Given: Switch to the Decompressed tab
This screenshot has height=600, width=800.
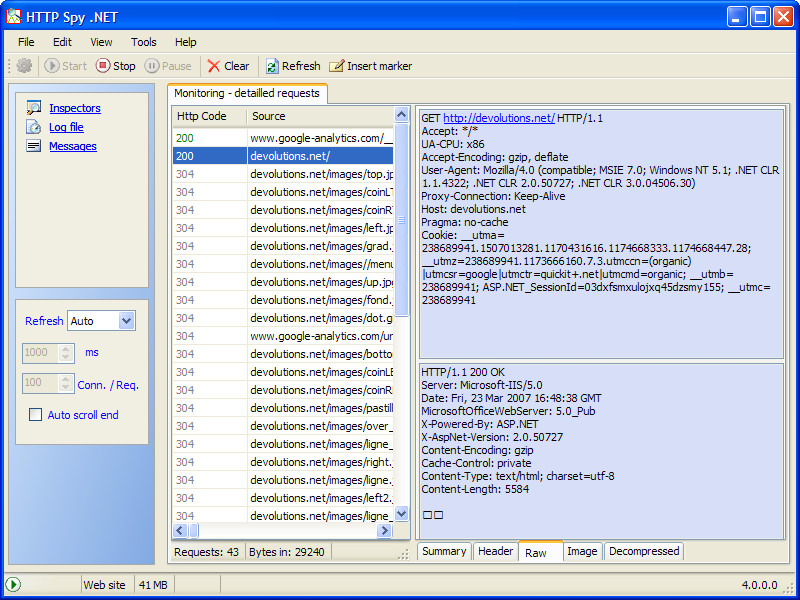Looking at the screenshot, I should 644,551.
